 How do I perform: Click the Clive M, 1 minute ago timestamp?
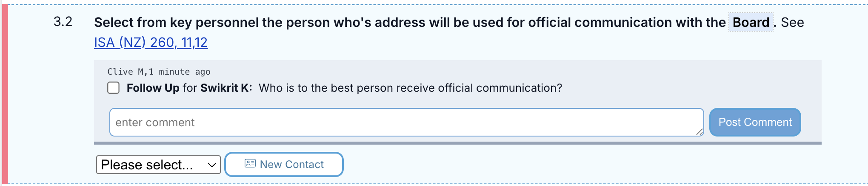click(159, 72)
